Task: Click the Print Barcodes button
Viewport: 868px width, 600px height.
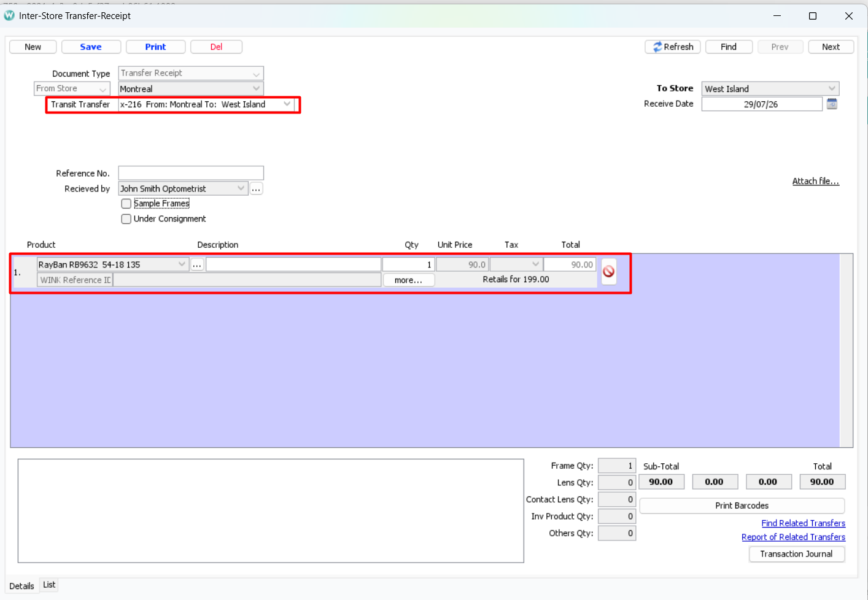Action: [742, 506]
